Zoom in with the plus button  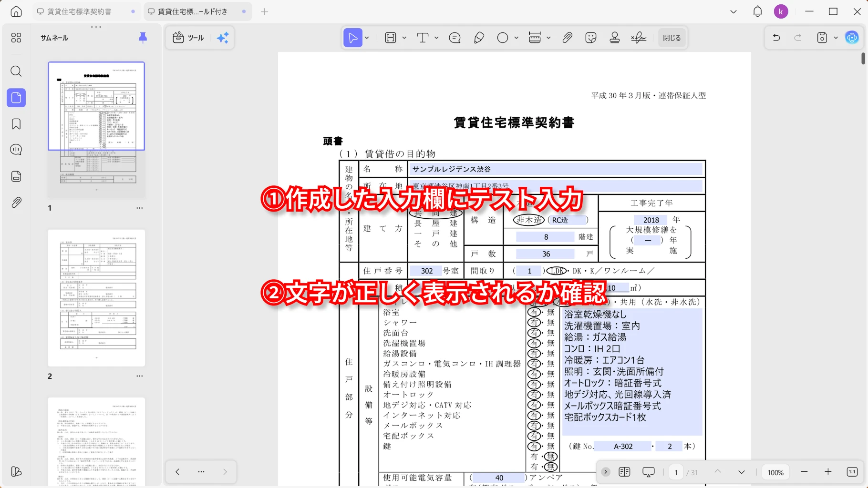point(828,472)
